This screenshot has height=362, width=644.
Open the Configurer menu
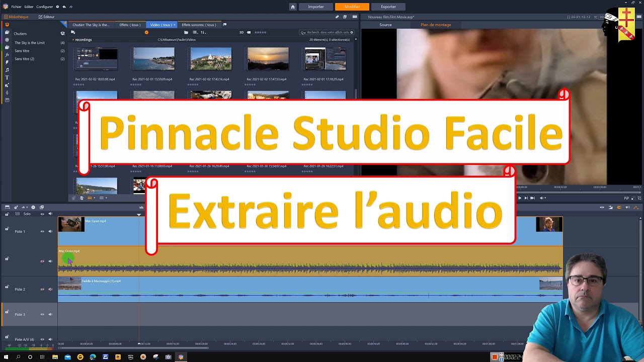[x=45, y=7]
